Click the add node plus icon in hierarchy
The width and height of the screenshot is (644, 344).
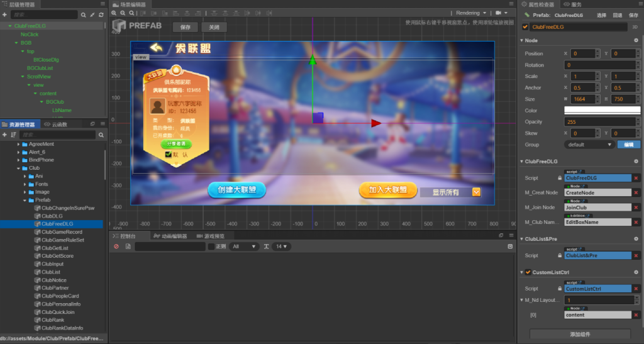coord(4,14)
